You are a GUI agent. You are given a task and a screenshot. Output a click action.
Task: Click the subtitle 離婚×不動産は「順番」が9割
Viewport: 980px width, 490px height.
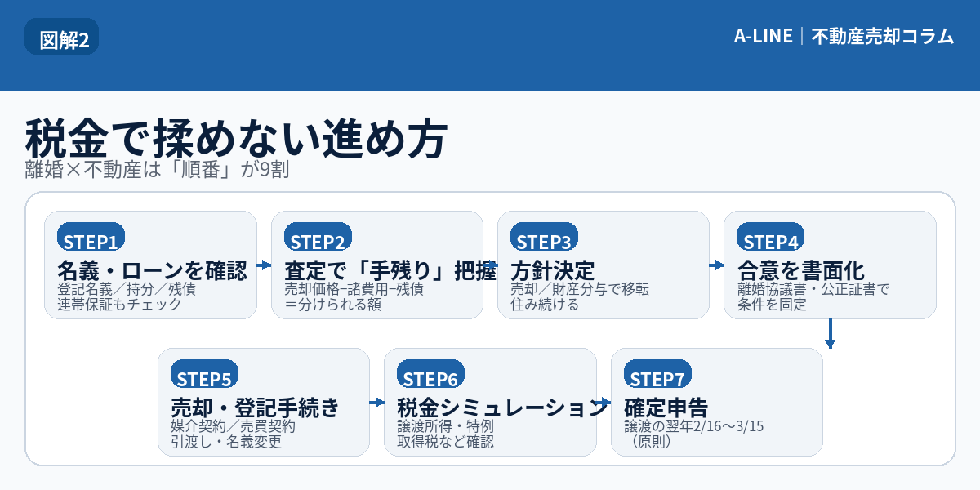pyautogui.click(x=158, y=170)
